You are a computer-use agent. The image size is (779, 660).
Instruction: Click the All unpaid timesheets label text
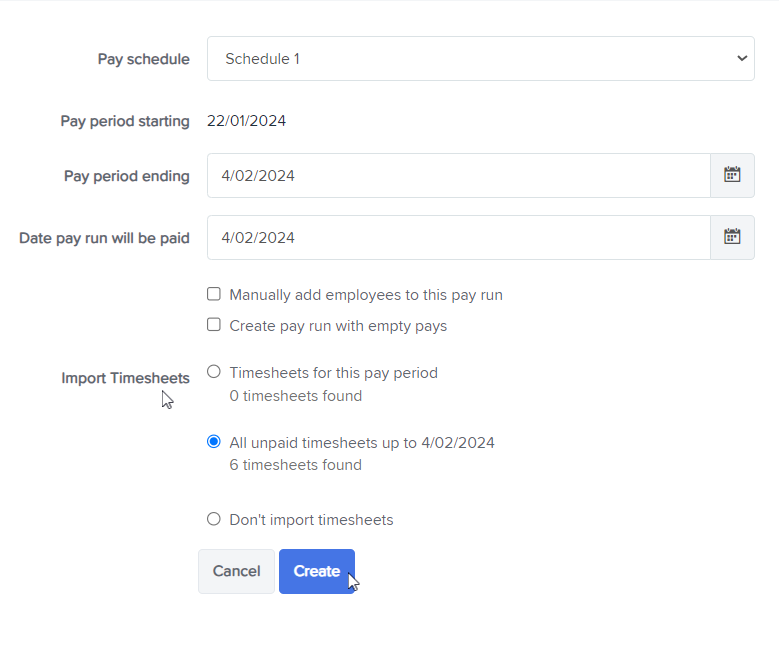[x=362, y=442]
